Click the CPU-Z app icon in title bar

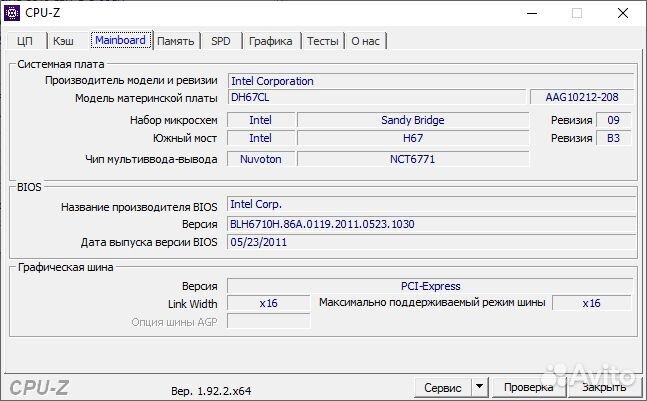point(11,13)
